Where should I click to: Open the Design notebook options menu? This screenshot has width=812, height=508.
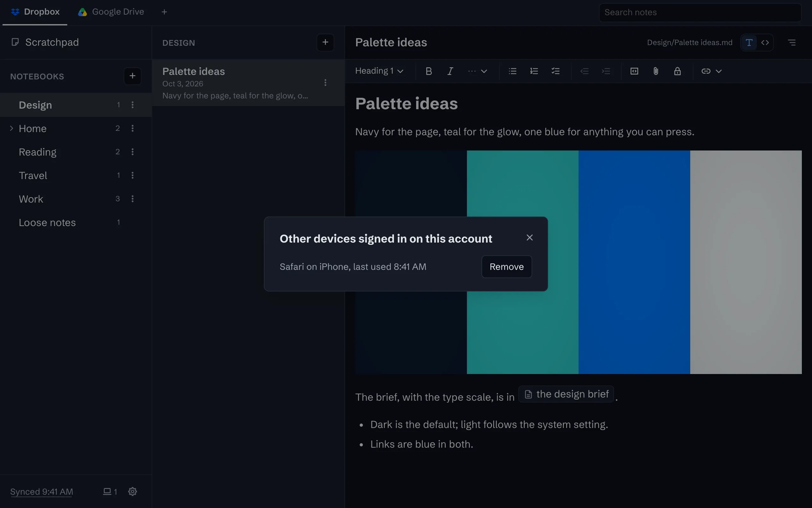point(133,105)
